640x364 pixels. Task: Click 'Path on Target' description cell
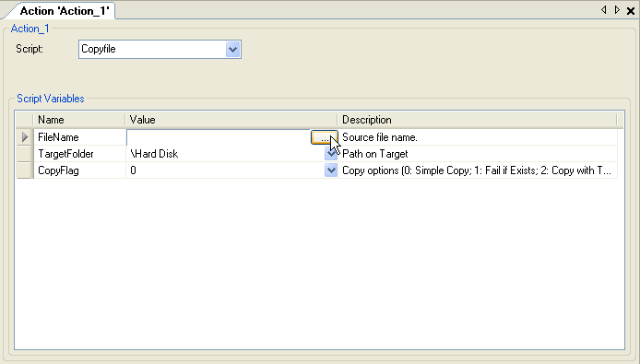tap(478, 154)
